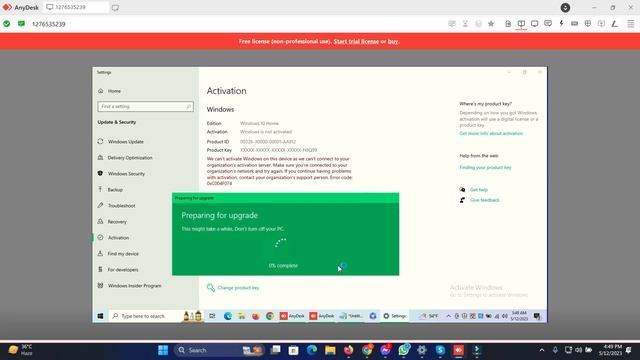The image size is (640, 360).
Task: Open Delivery Optimization page
Action: 125,158
